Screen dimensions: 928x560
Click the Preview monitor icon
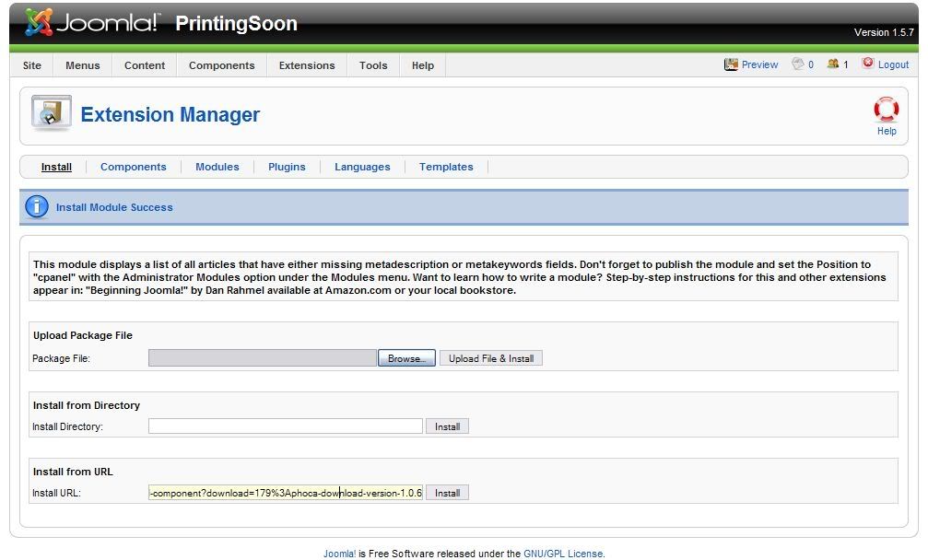pyautogui.click(x=731, y=64)
